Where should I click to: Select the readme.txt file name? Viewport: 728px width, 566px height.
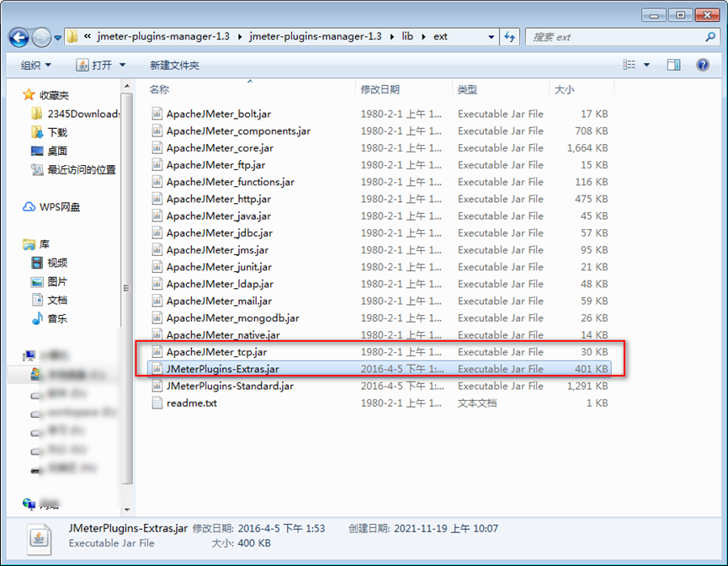click(x=192, y=403)
